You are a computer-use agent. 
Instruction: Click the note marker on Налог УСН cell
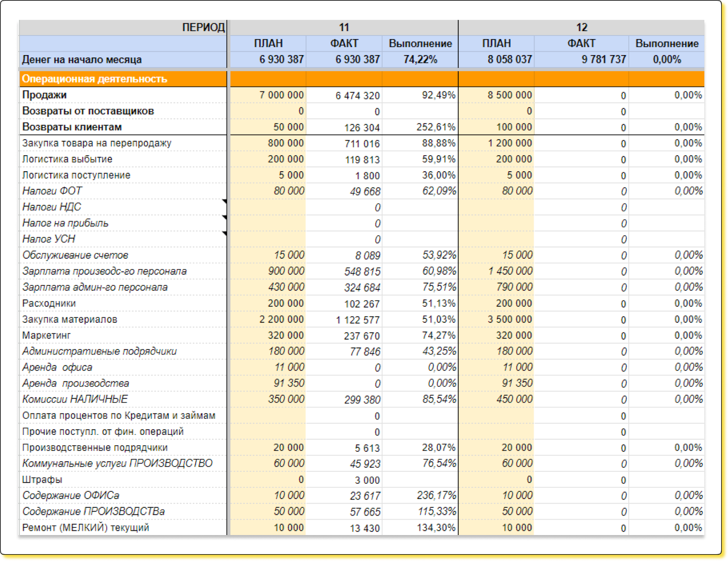(224, 234)
